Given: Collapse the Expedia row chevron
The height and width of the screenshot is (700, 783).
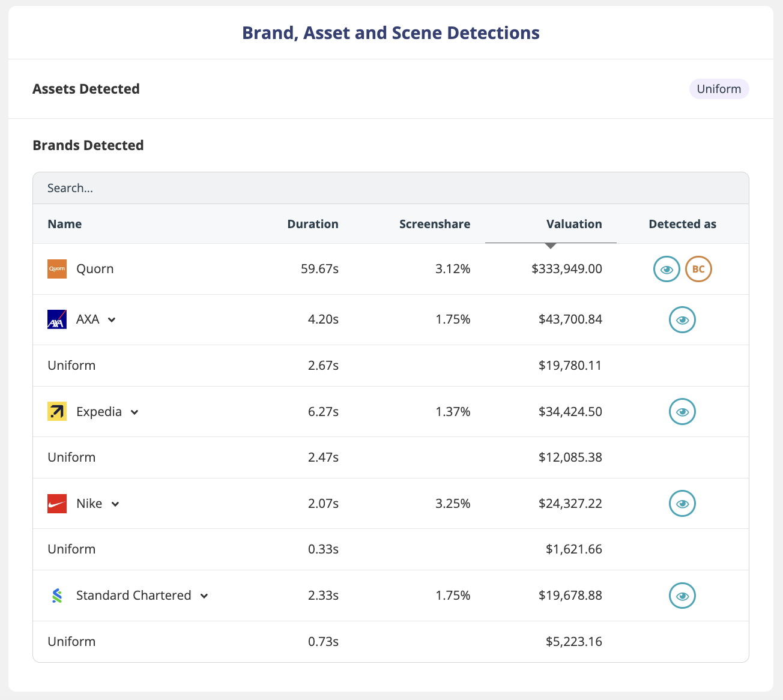Looking at the screenshot, I should (135, 412).
